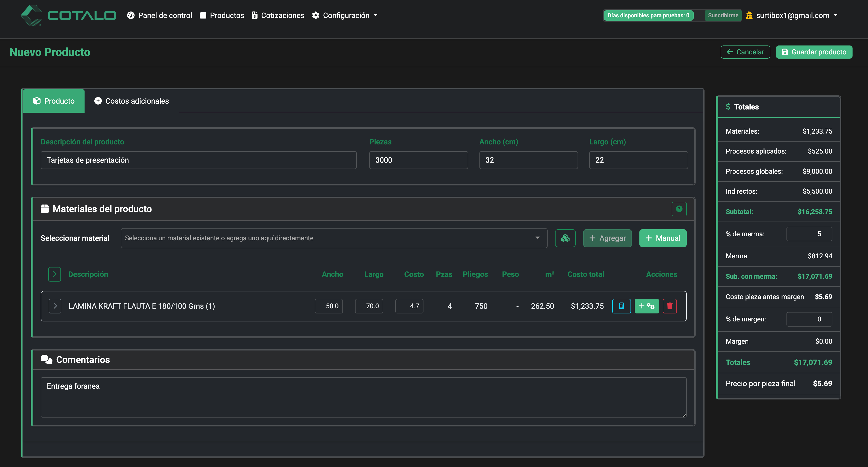Click the Pliegos column header
The image size is (868, 467).
475,274
